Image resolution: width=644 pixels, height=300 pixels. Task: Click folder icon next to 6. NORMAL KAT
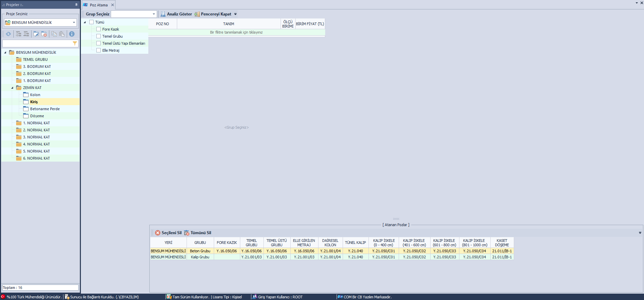19,158
